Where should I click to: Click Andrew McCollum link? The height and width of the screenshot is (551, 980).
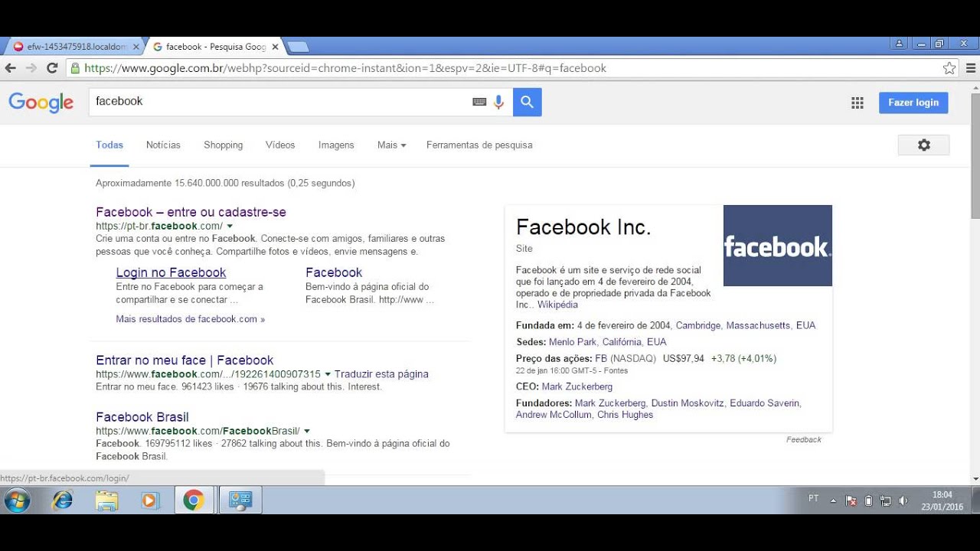tap(554, 415)
